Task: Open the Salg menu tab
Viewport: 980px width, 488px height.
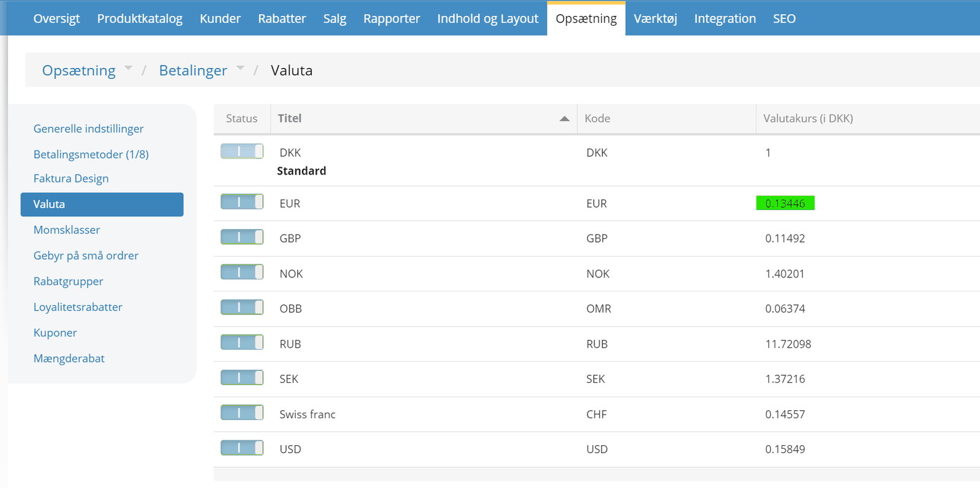Action: coord(334,18)
